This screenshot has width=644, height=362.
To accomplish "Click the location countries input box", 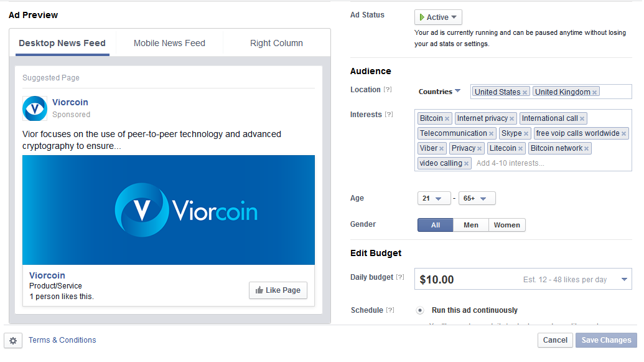I will pos(551,92).
